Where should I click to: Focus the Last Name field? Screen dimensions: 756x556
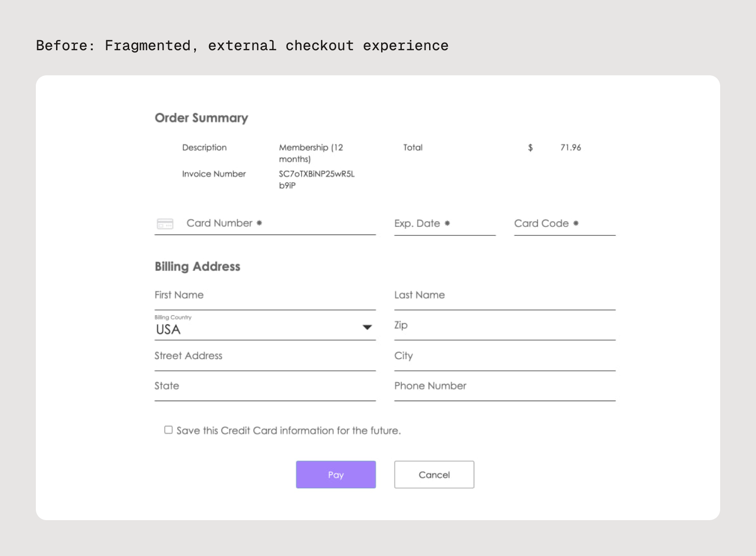pyautogui.click(x=504, y=295)
